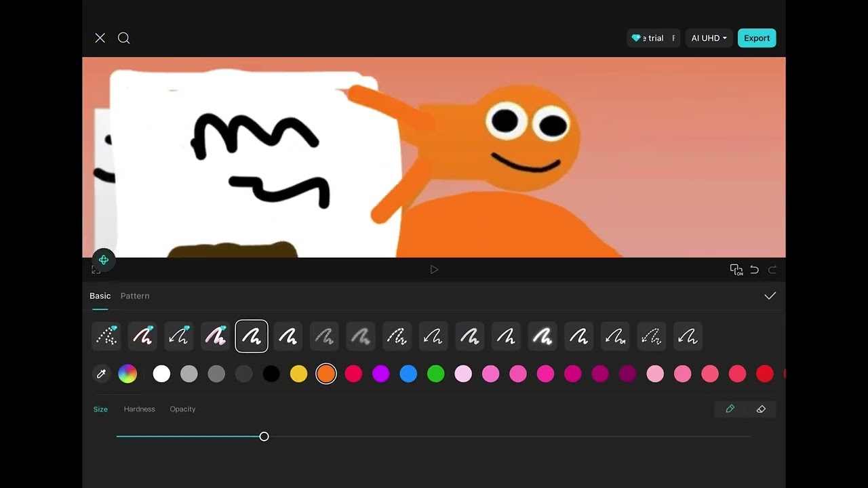Select the twelfth brush preset
This screenshot has height=488, width=868.
tap(506, 336)
